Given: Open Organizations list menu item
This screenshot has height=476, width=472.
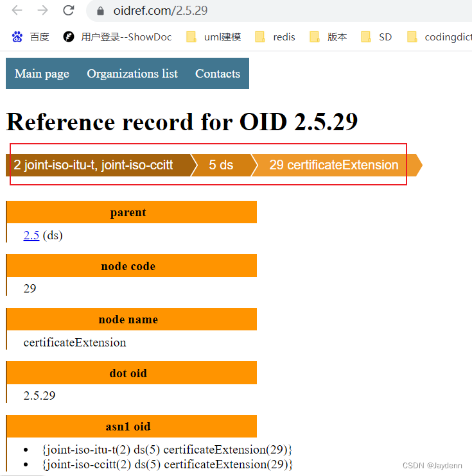Looking at the screenshot, I should [132, 74].
